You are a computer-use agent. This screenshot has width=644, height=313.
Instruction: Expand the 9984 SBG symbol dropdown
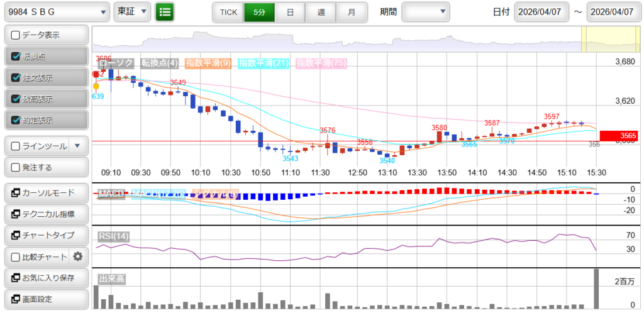point(56,12)
